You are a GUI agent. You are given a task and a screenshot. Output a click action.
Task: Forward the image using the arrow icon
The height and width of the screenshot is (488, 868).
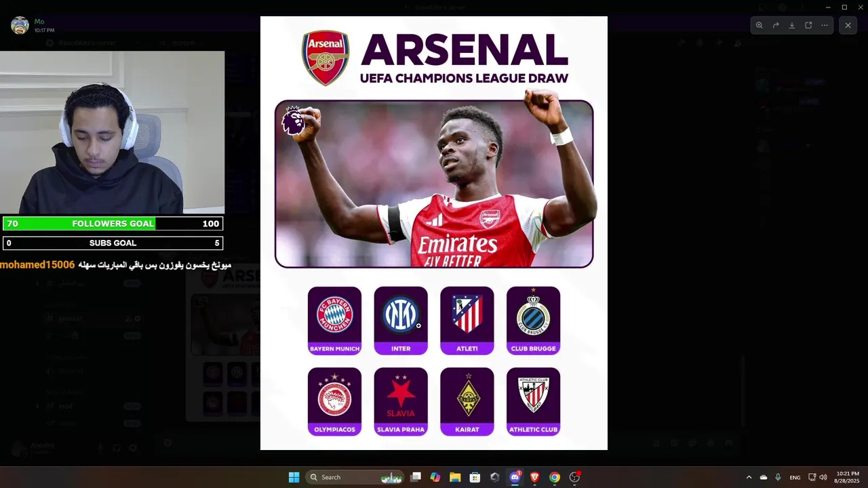[776, 25]
